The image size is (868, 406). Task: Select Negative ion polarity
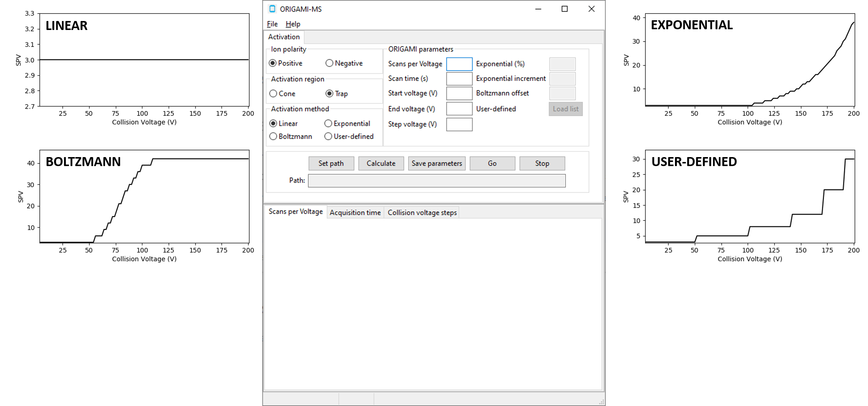344,63
